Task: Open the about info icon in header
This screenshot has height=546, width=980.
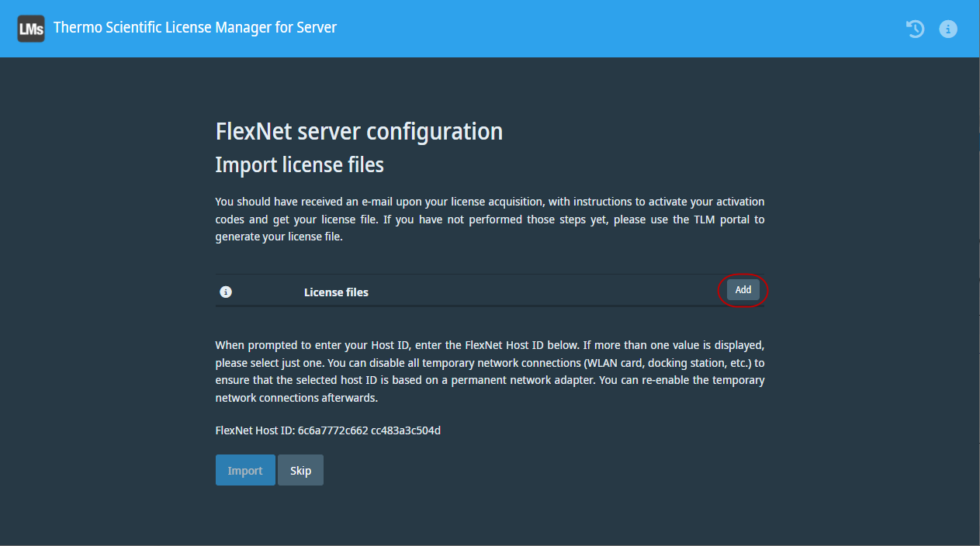Action: 948,29
